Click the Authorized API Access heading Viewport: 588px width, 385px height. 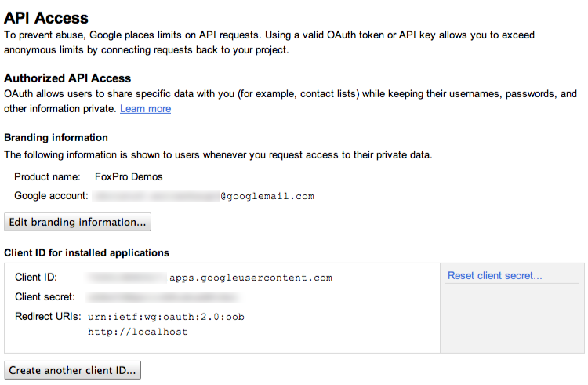point(67,78)
